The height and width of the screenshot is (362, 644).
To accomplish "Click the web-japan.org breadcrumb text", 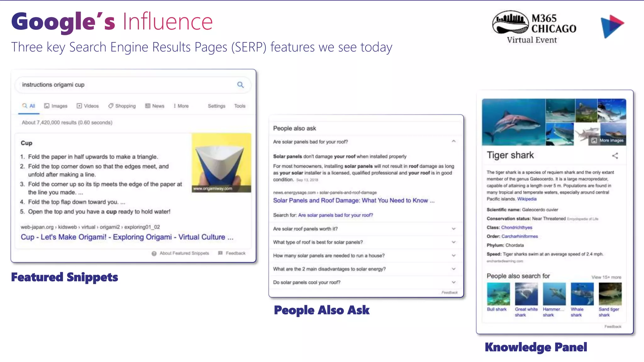I will click(x=90, y=227).
